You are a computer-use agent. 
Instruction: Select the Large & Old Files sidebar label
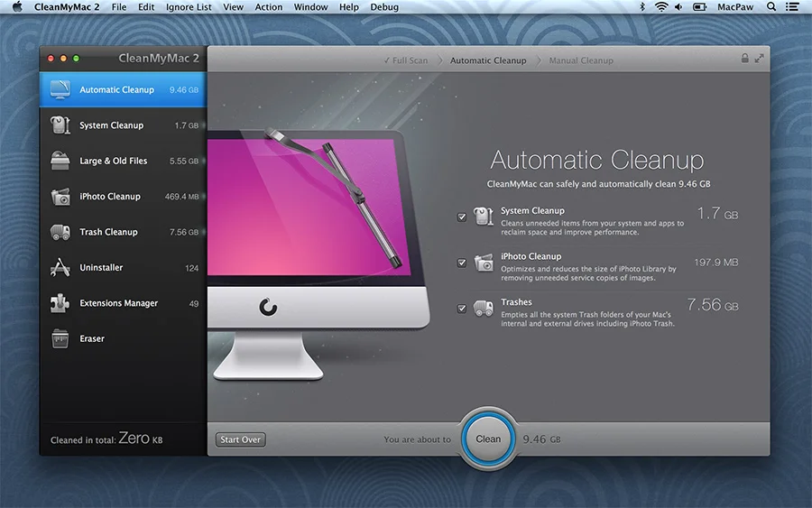click(x=114, y=161)
